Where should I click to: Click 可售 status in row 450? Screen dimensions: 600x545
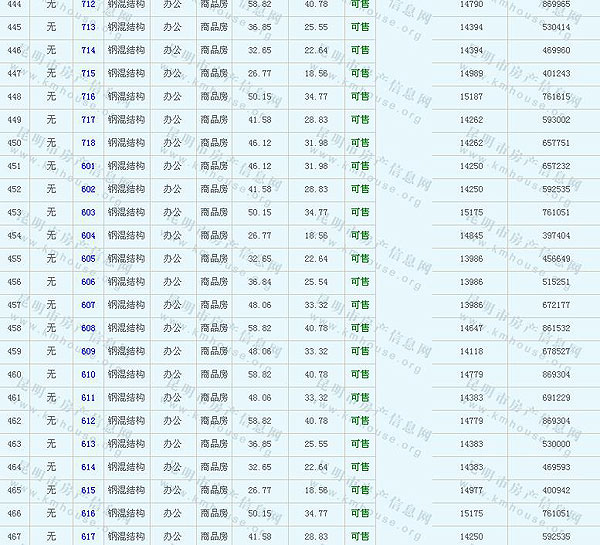coord(360,143)
